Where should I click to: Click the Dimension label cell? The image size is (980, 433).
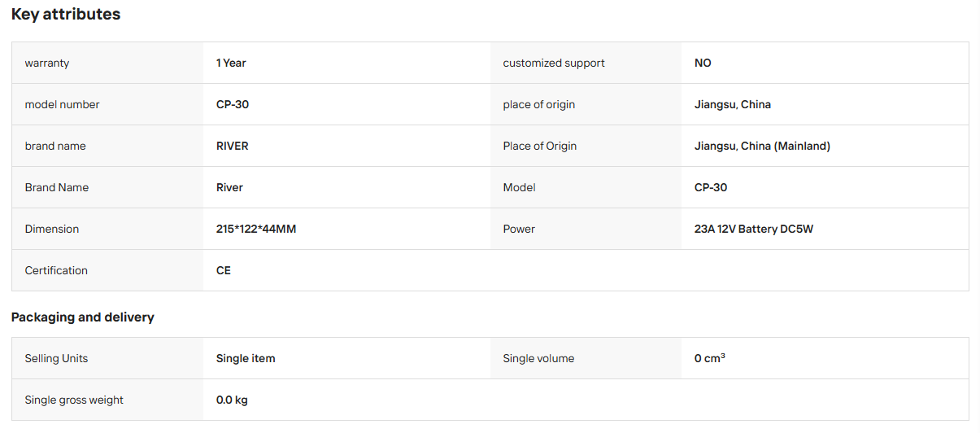[107, 229]
